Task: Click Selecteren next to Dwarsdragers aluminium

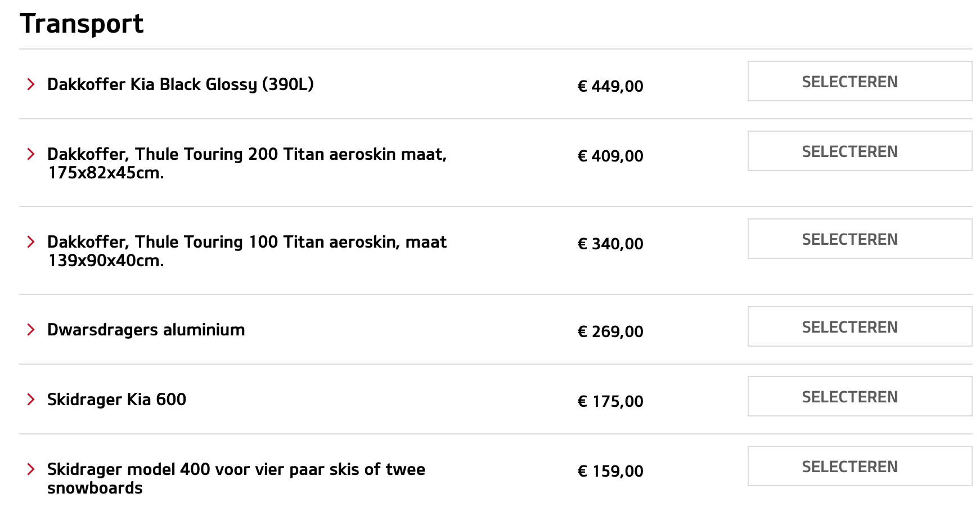Action: tap(859, 327)
